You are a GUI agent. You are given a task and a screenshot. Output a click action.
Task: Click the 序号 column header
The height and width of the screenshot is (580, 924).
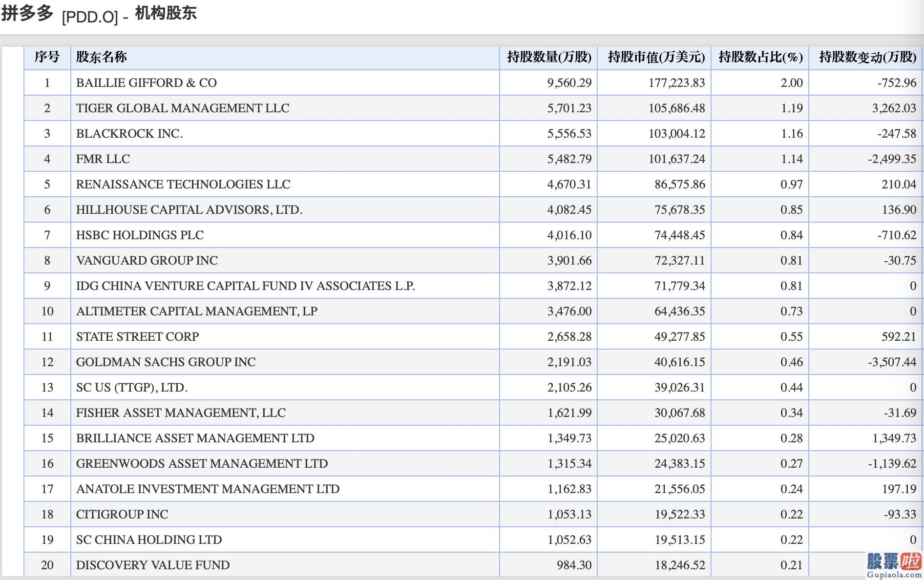(x=47, y=58)
